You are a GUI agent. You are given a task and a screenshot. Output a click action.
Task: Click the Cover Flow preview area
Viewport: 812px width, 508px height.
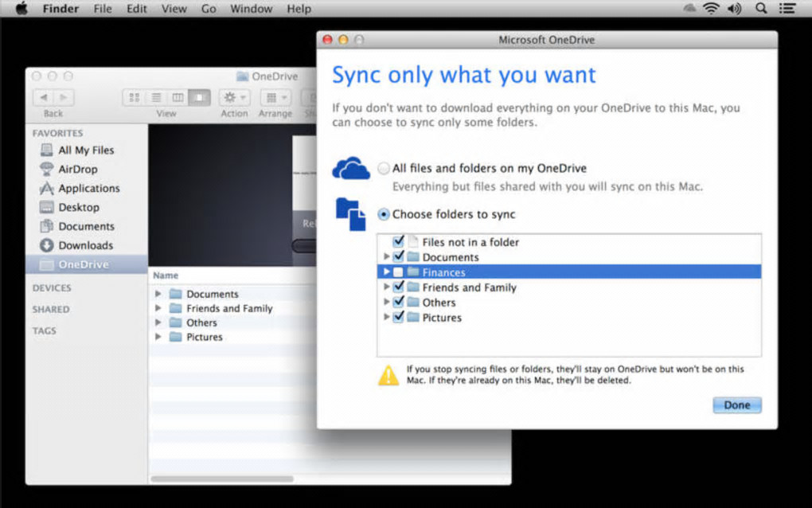[232, 195]
